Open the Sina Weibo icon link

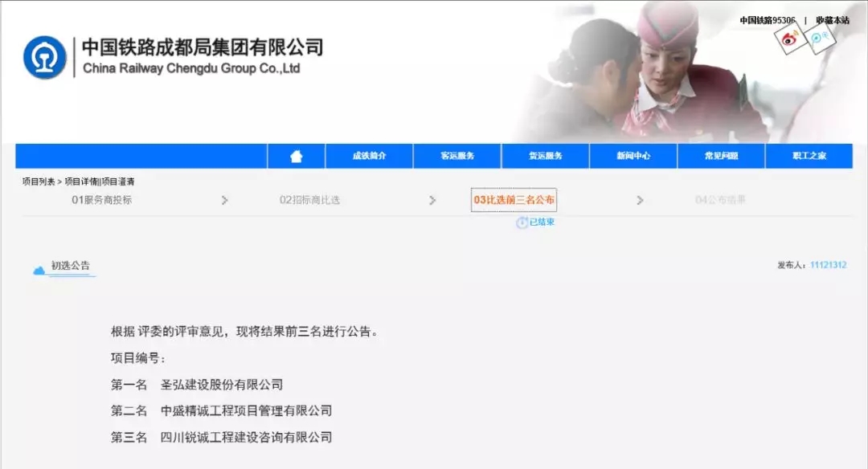tap(790, 39)
